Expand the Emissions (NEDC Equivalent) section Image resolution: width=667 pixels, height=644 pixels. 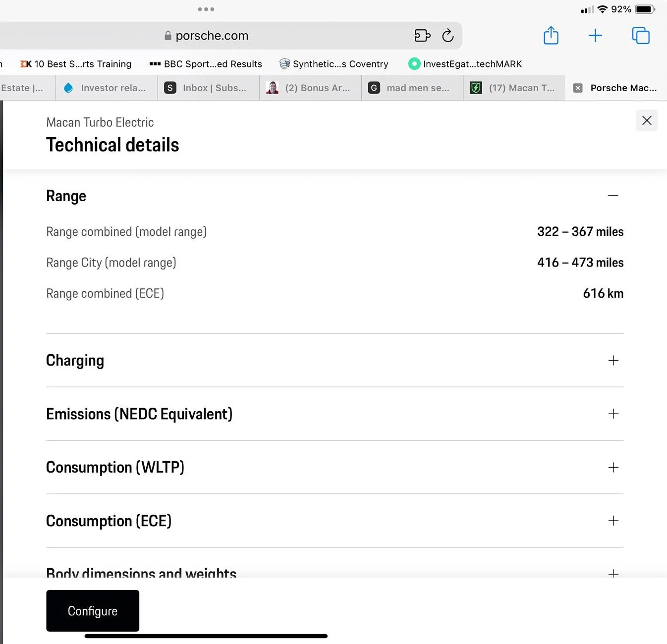[x=613, y=414]
